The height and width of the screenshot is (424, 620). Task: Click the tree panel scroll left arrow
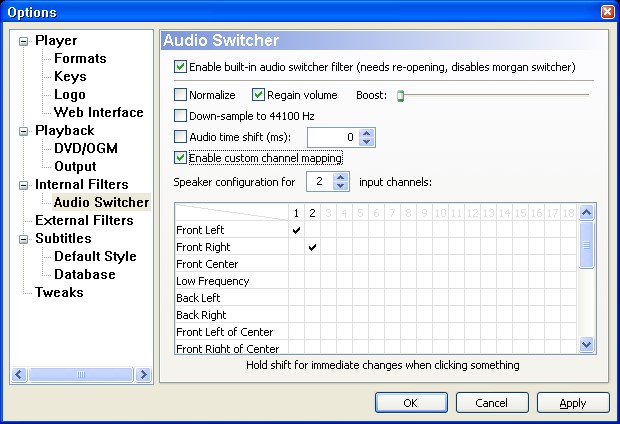19,374
